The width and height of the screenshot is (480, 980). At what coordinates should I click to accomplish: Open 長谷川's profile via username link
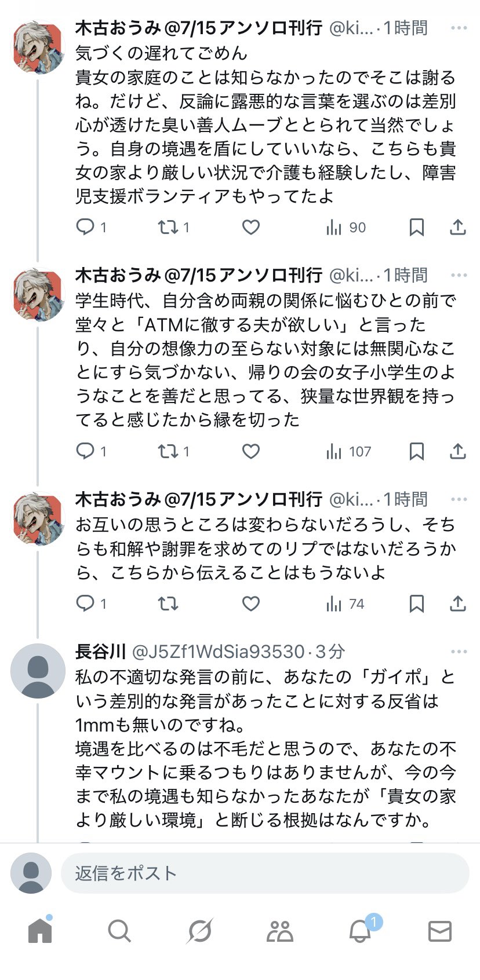[218, 652]
